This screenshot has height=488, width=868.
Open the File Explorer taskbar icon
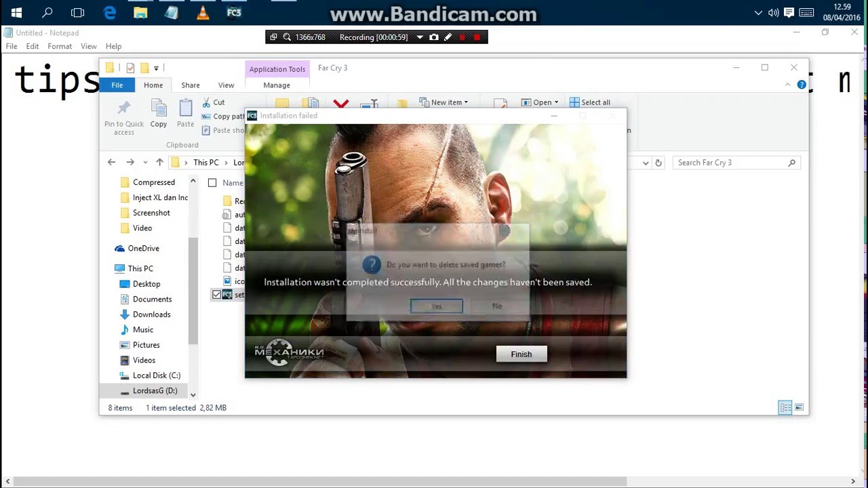pyautogui.click(x=140, y=12)
